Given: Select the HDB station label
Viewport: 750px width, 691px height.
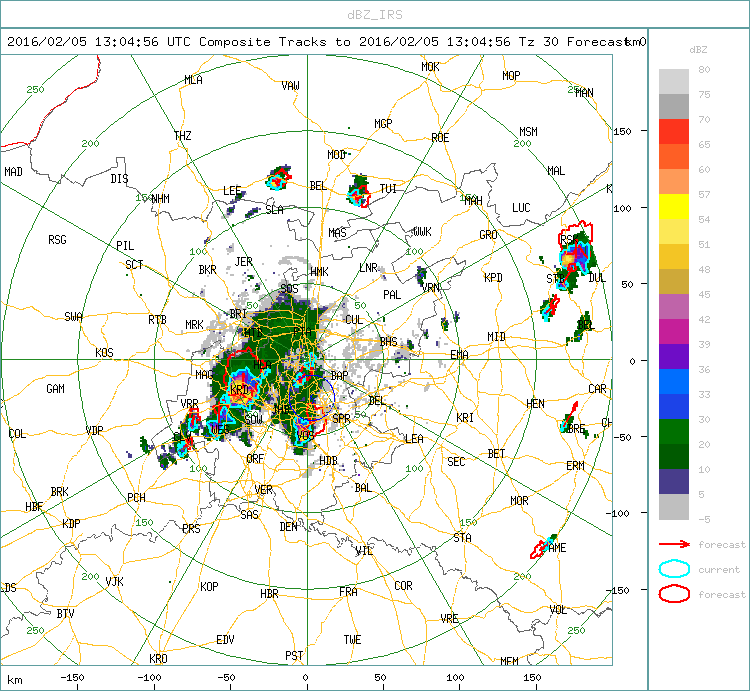Looking at the screenshot, I should tap(329, 461).
